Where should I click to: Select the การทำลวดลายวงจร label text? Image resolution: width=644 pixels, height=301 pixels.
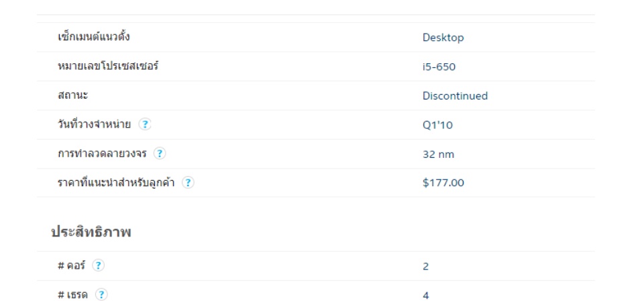click(x=102, y=154)
